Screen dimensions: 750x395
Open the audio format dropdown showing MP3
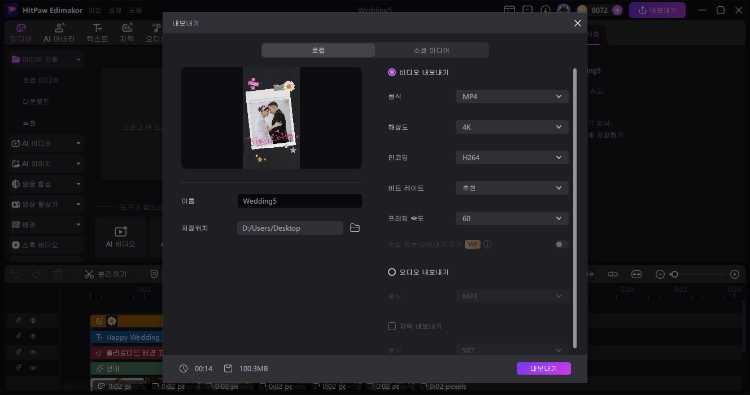[x=512, y=296]
